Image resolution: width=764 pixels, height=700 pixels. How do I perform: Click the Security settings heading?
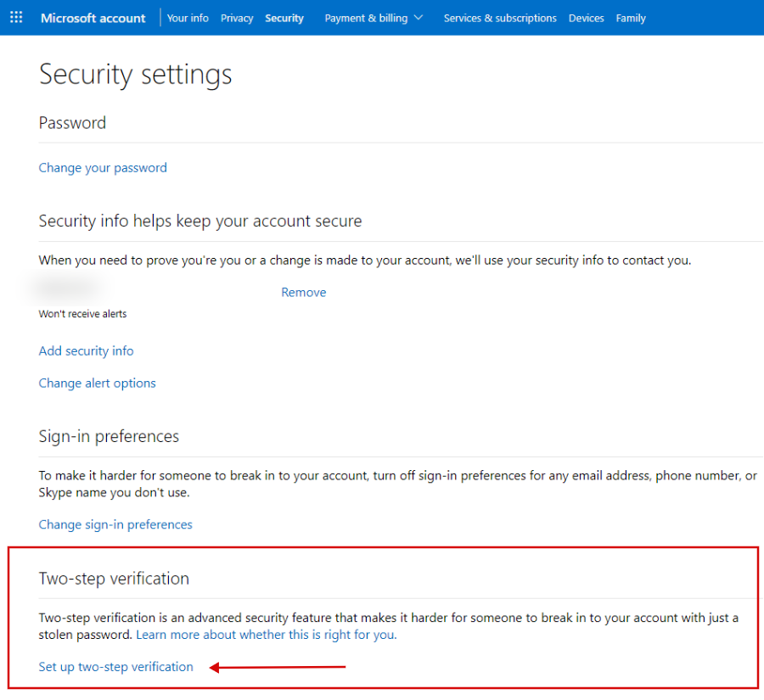tap(136, 75)
